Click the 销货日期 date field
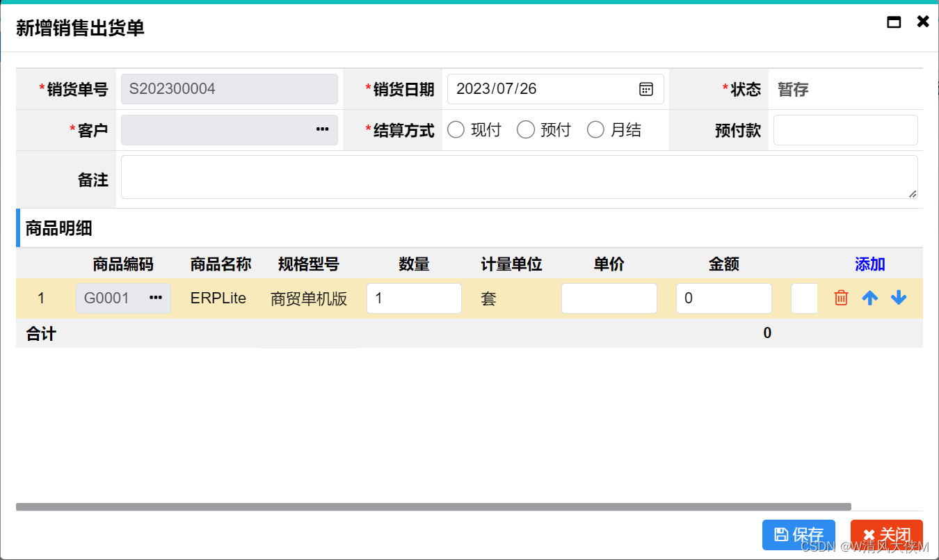 pos(555,89)
